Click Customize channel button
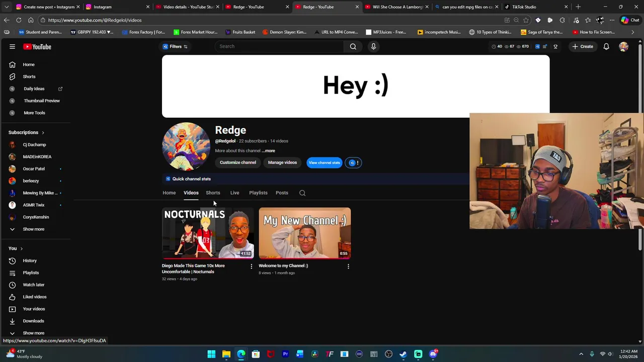644x362 pixels. tap(237, 162)
